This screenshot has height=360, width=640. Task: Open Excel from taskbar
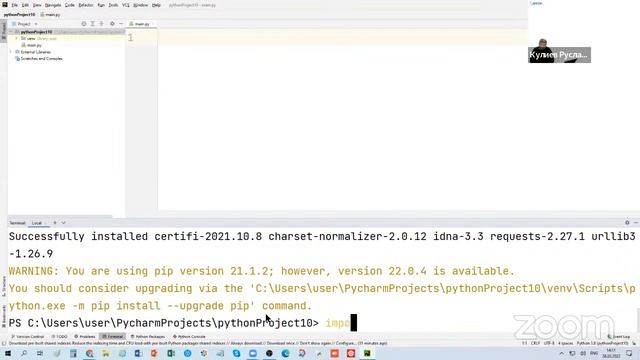pos(171,353)
